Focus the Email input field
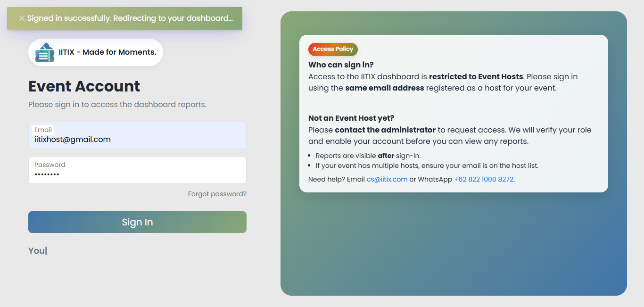Screen dimensions: 644x307 [x=137, y=139]
